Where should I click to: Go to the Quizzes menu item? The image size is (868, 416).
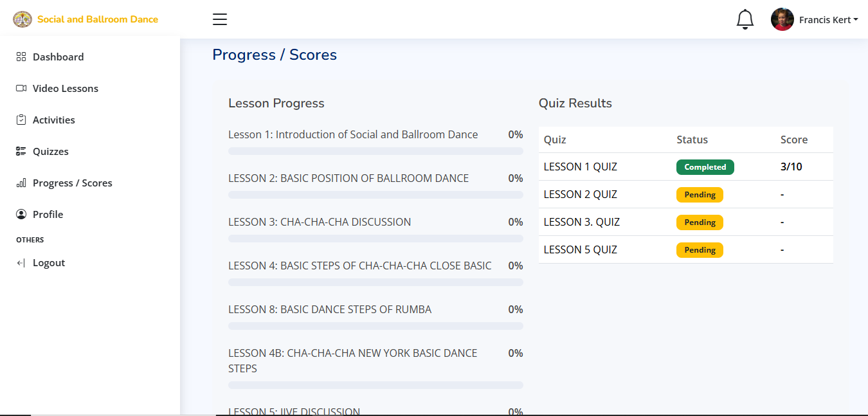(50, 151)
